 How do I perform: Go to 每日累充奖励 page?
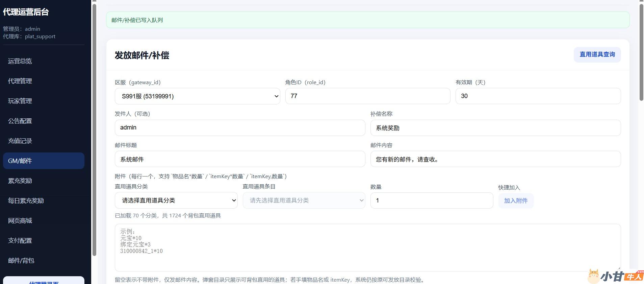click(26, 201)
